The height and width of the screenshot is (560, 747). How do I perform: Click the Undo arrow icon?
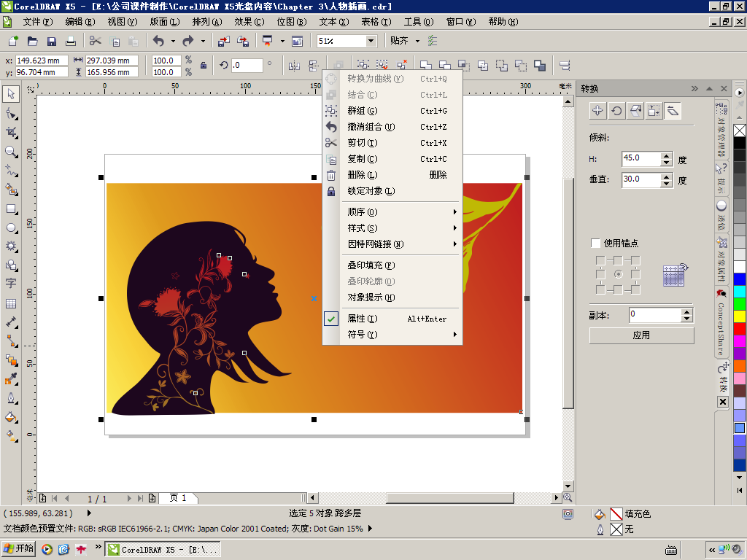(158, 41)
